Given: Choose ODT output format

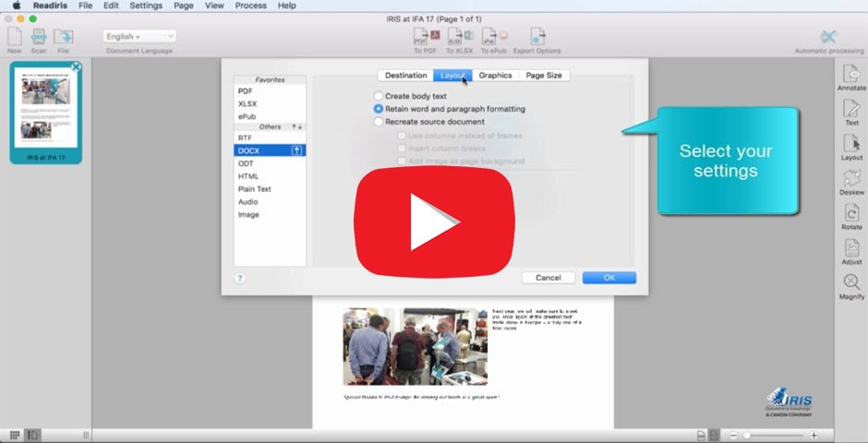Looking at the screenshot, I should [270, 163].
